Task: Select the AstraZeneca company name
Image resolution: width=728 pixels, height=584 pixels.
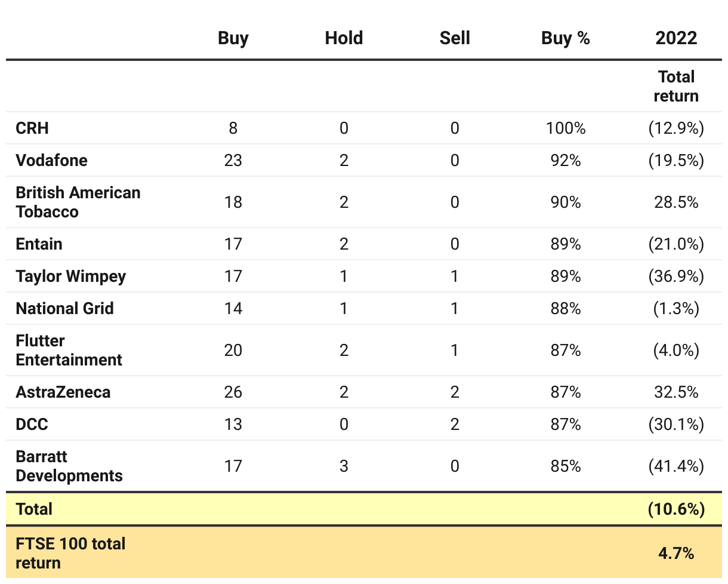Action: point(63,392)
